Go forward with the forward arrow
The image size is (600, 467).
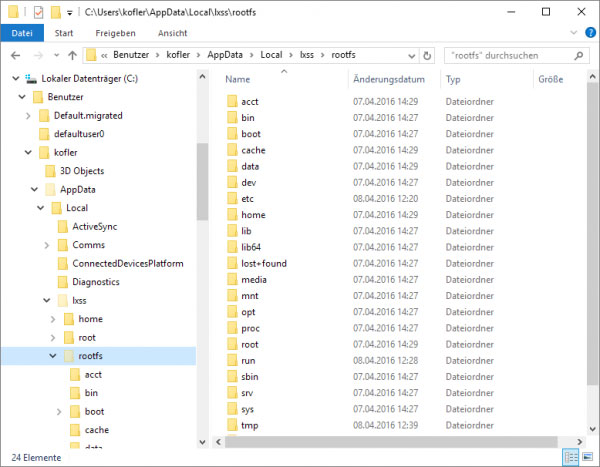(38, 56)
